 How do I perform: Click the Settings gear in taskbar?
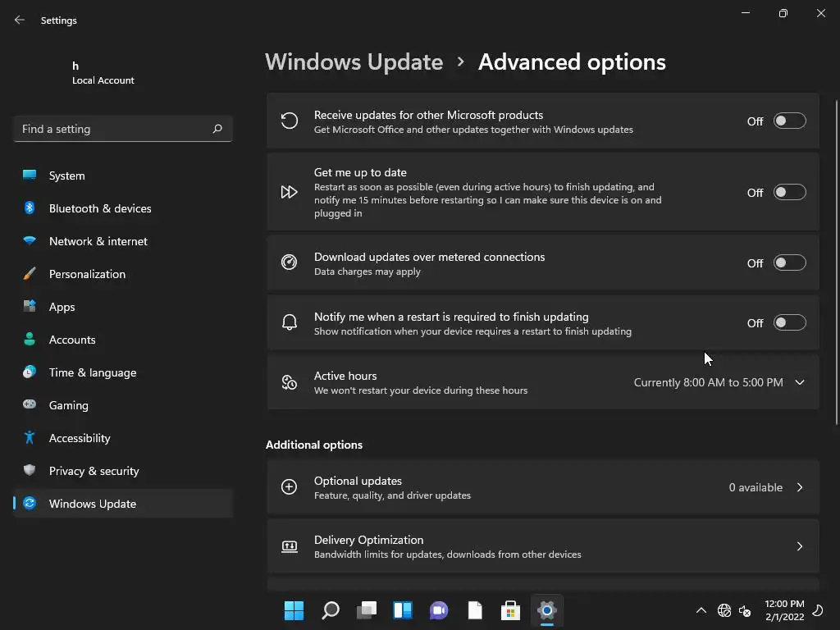[x=546, y=610]
